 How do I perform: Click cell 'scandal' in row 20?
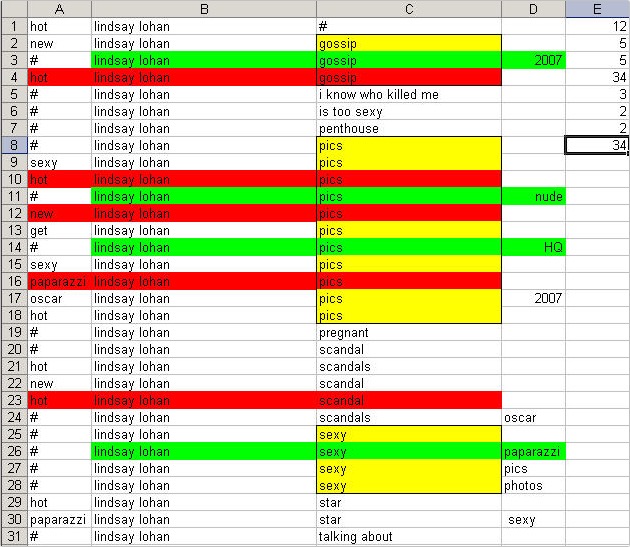tap(409, 349)
